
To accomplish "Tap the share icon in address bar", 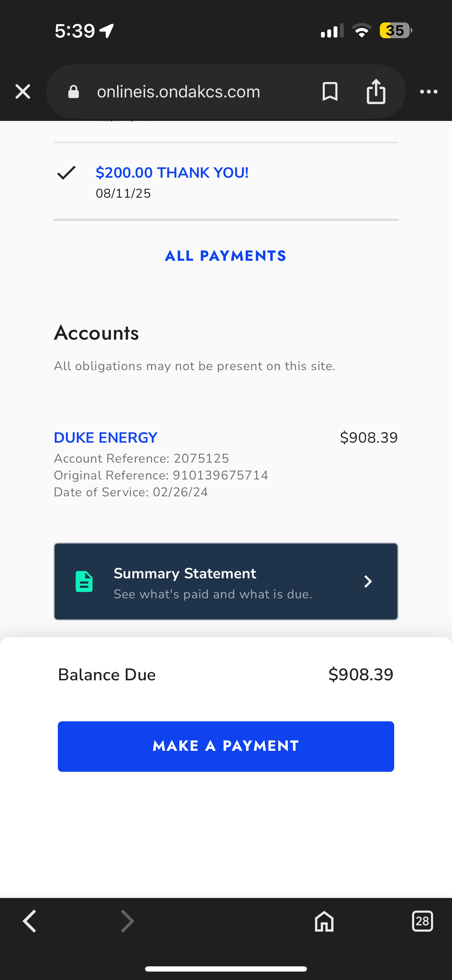I will [x=376, y=92].
